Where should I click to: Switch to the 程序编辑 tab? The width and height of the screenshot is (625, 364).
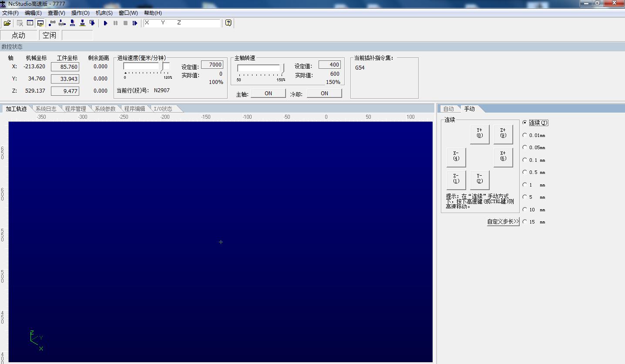(x=134, y=109)
